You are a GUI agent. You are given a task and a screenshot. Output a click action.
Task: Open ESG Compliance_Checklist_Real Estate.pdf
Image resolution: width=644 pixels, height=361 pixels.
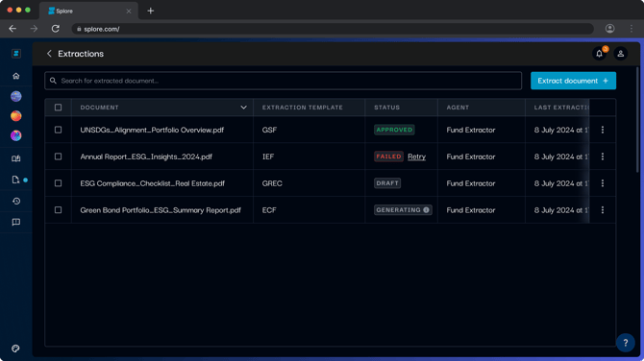coord(153,183)
